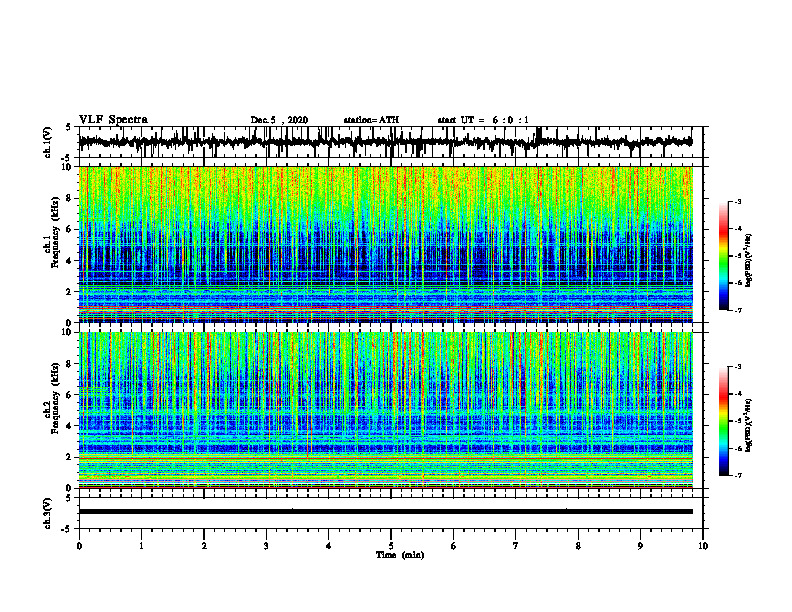The image size is (792, 612).
Task: Click the ch.3 black voltage trace
Action: [x=385, y=512]
